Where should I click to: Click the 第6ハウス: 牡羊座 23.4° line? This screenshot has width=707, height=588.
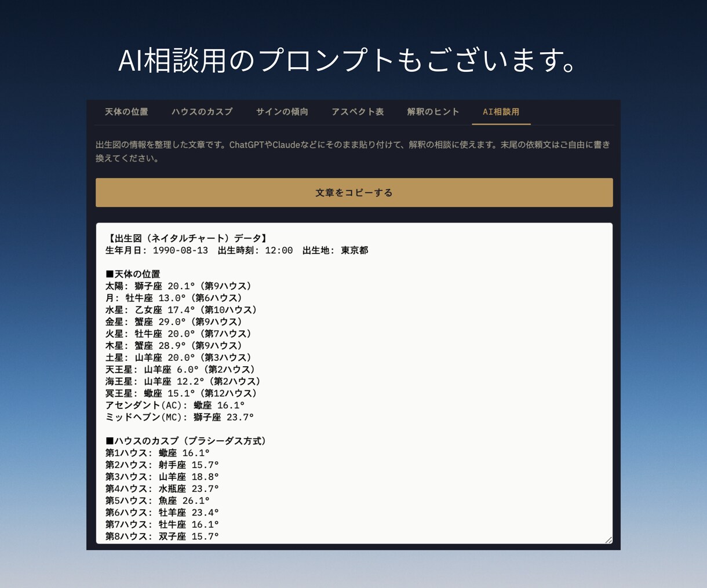coord(162,512)
